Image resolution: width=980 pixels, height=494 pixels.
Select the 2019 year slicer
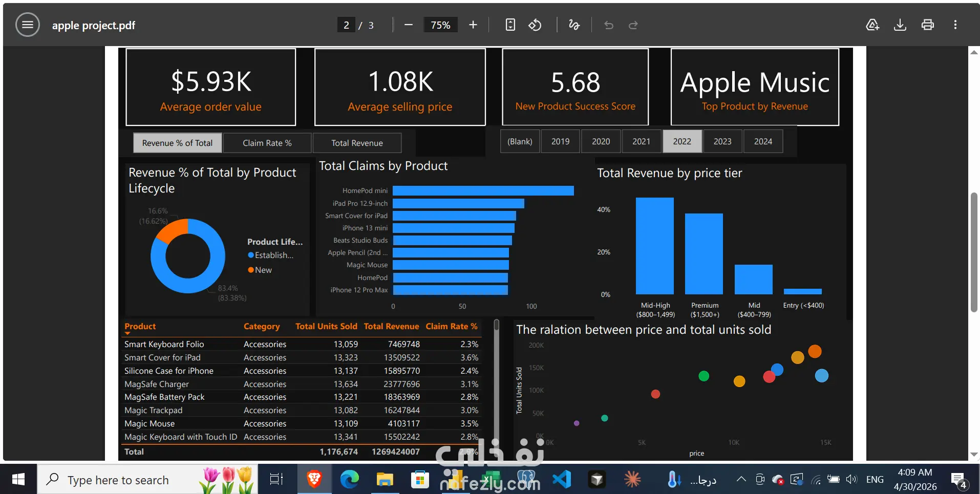[560, 141]
